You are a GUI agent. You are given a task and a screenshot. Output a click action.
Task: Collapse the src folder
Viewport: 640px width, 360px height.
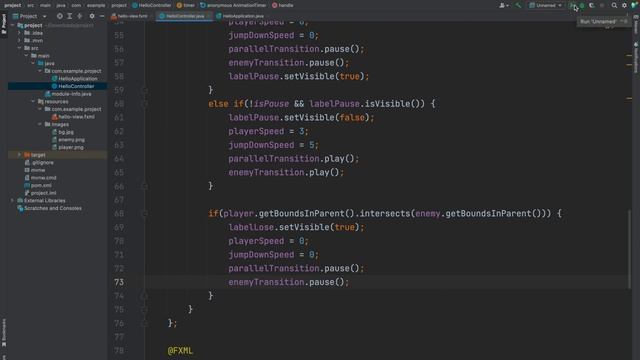coord(19,48)
